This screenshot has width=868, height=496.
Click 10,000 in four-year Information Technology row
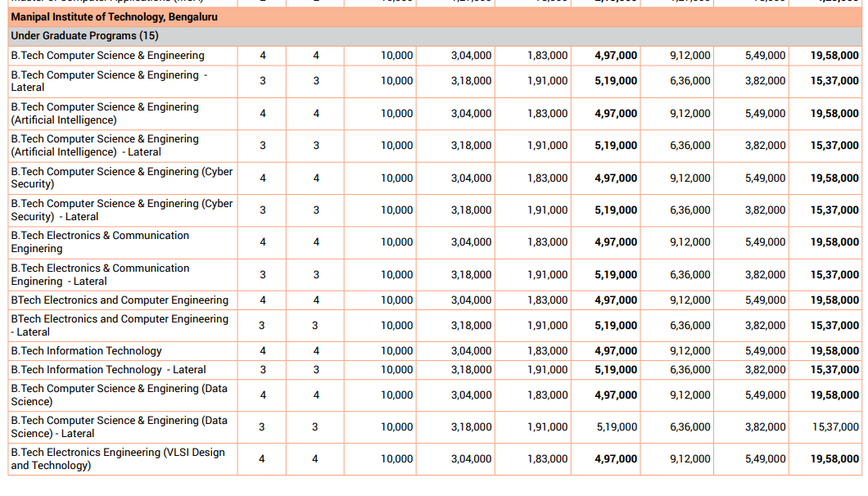coord(396,351)
